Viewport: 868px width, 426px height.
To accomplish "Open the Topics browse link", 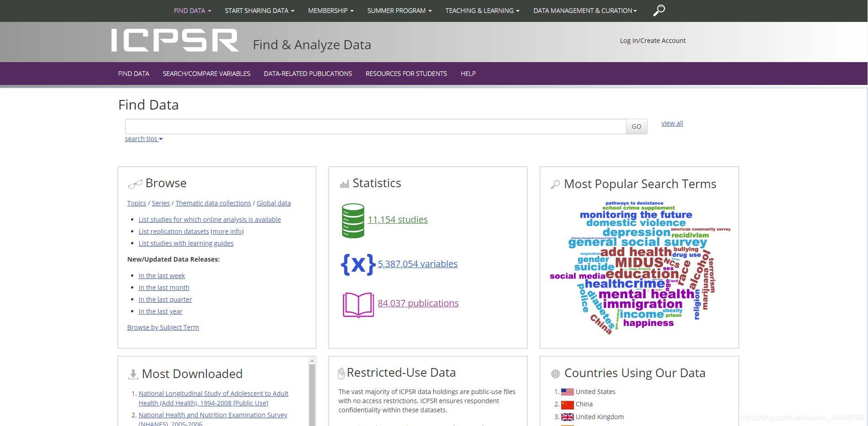I will (x=137, y=203).
